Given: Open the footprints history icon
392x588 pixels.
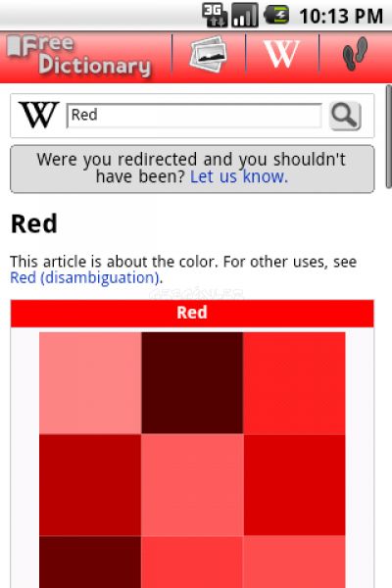Looking at the screenshot, I should click(355, 53).
